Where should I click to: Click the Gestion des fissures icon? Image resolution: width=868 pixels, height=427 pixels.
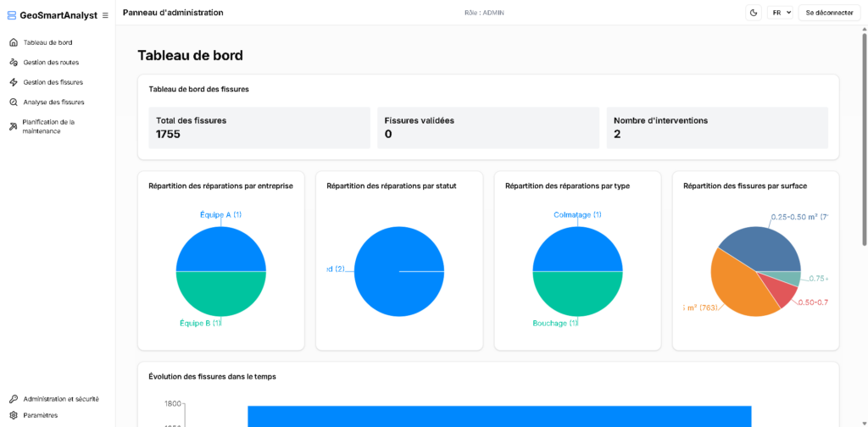pyautogui.click(x=14, y=82)
